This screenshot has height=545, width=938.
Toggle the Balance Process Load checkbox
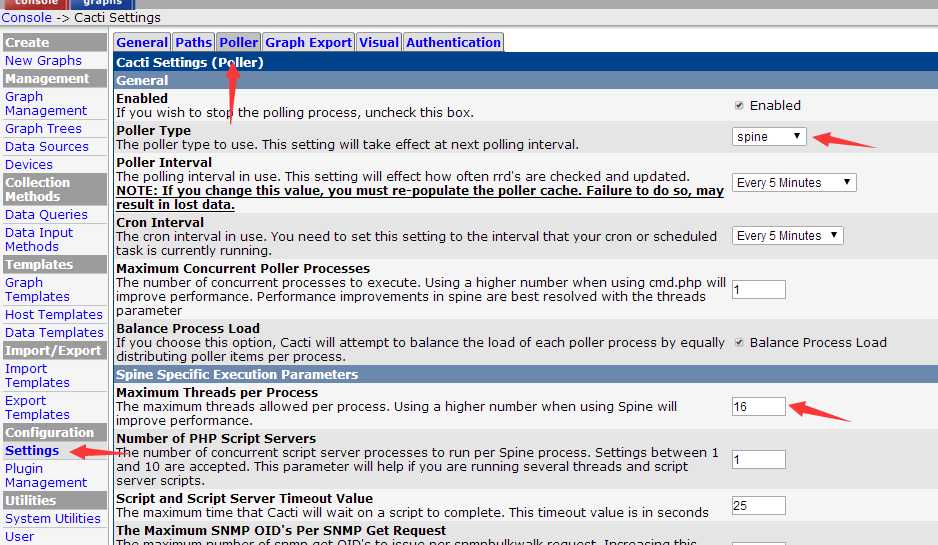coord(739,343)
